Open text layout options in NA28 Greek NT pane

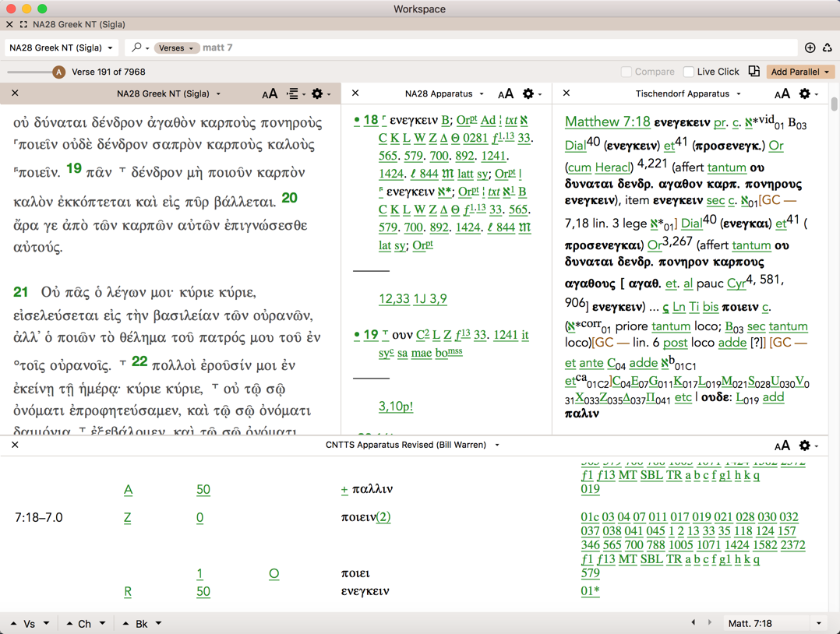pyautogui.click(x=296, y=93)
